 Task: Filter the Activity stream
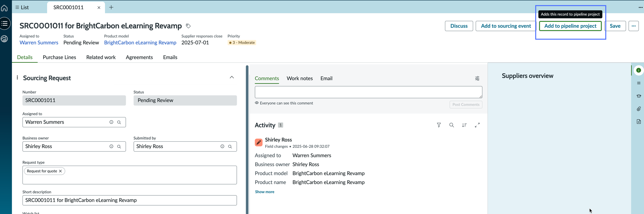(x=439, y=125)
